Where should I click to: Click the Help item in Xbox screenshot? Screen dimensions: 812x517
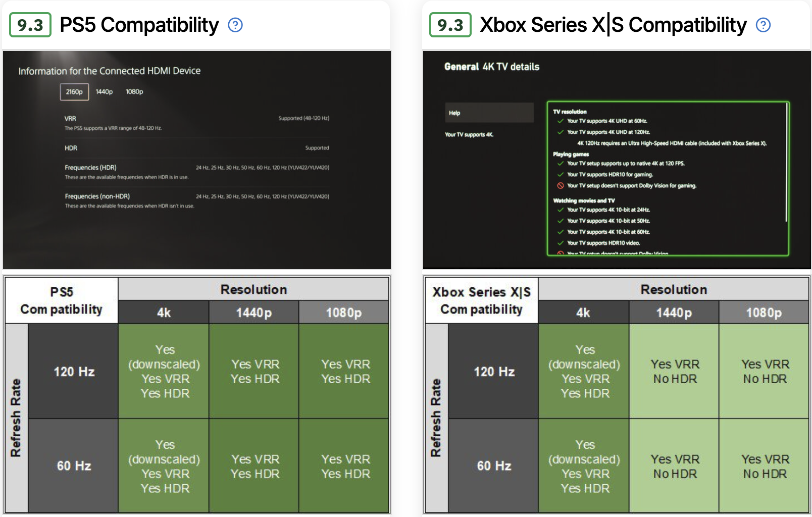point(489,113)
